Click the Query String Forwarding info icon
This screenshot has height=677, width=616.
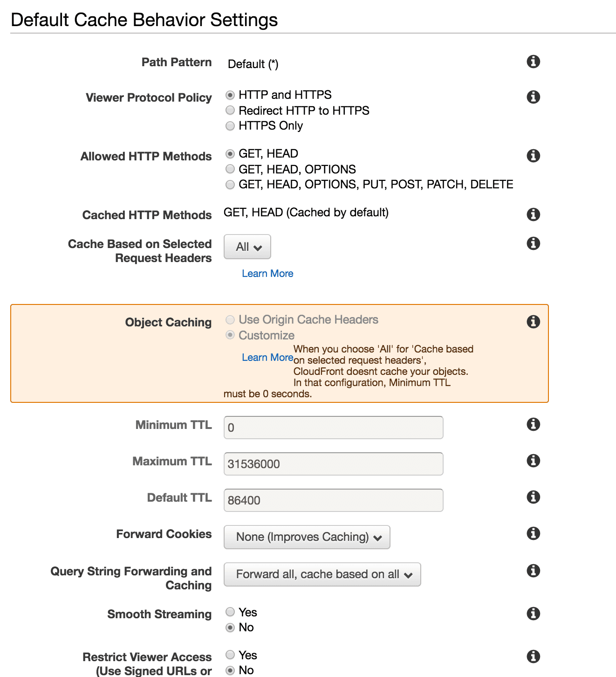(533, 571)
